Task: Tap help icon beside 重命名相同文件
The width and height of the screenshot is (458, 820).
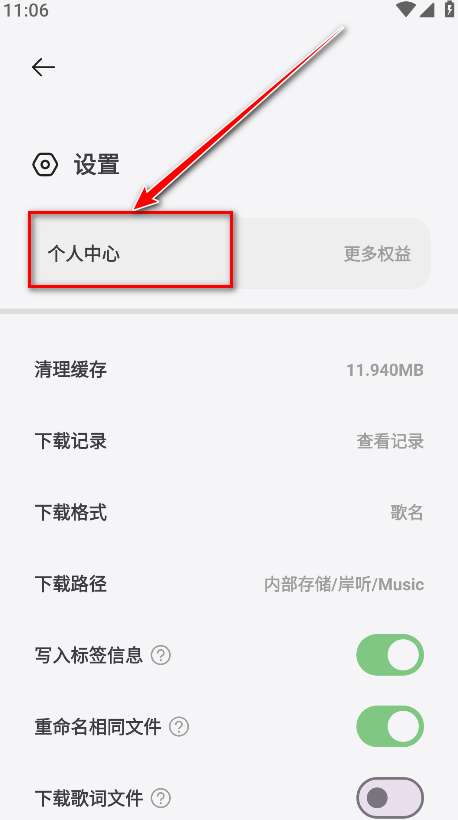Action: pos(179,726)
